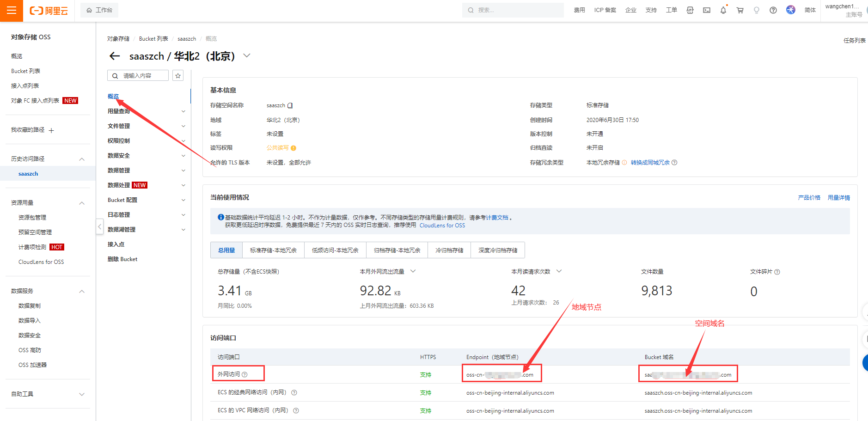Click the 转换成同城冗余 link
The width and height of the screenshot is (868, 421).
(650, 163)
